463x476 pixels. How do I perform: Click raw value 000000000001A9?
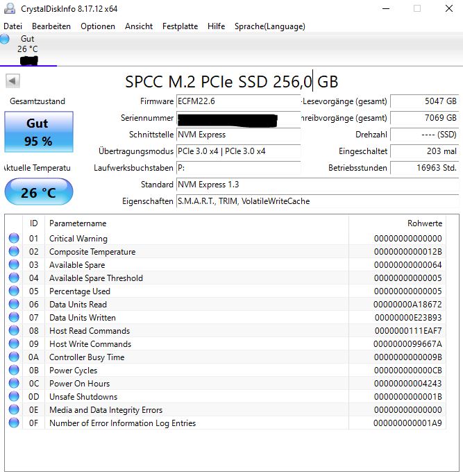tap(407, 423)
